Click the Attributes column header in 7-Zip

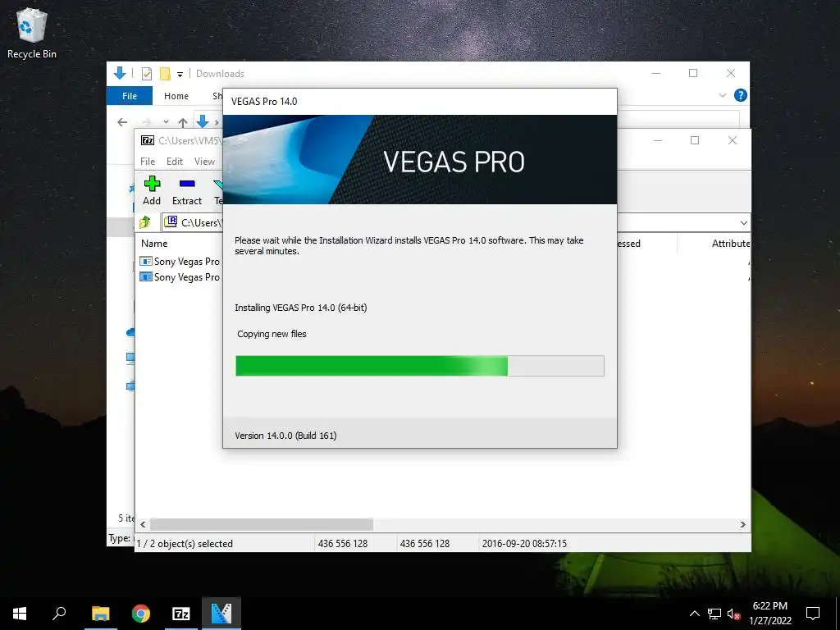coord(731,243)
